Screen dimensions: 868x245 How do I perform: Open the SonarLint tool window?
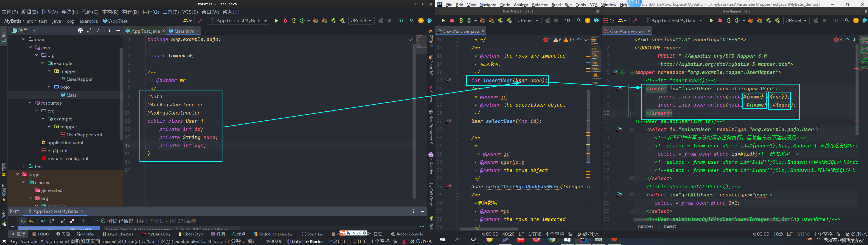click(x=313, y=234)
